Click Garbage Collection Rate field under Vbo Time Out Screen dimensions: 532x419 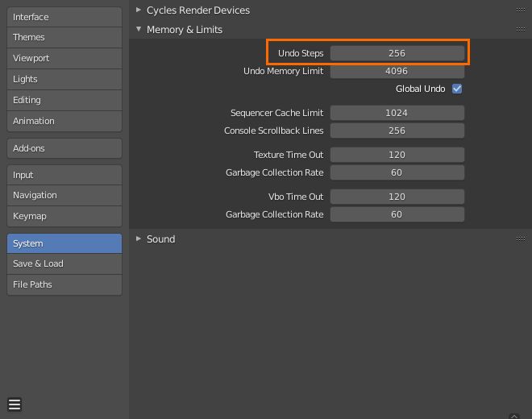coord(397,214)
